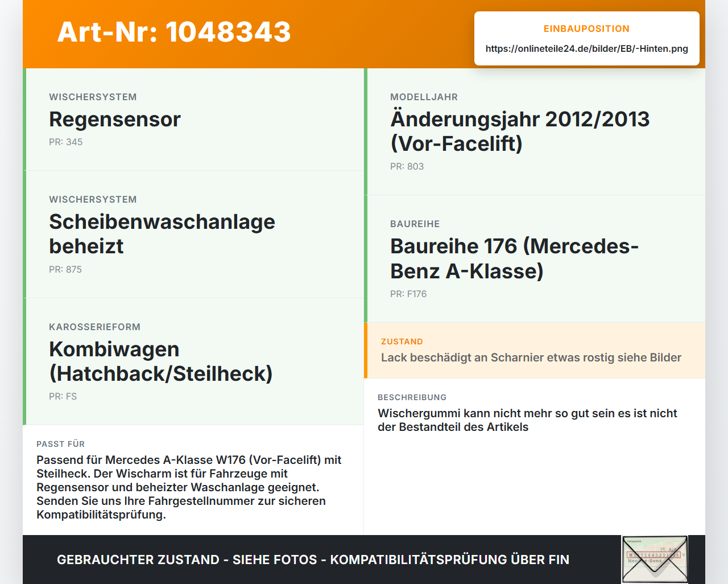Click the PR: 875 code
This screenshot has height=584, width=728.
[65, 269]
